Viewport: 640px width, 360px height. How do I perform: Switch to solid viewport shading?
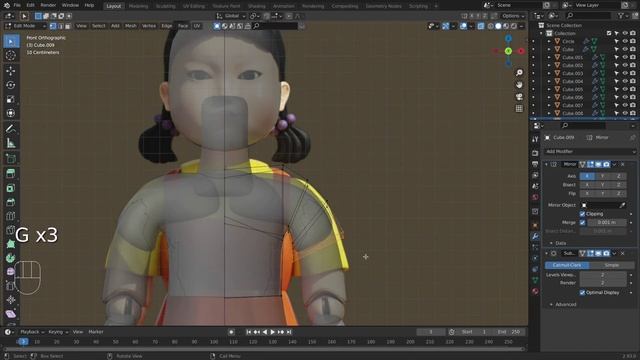[x=498, y=26]
